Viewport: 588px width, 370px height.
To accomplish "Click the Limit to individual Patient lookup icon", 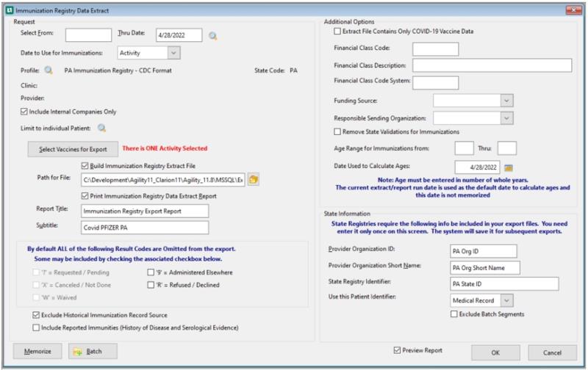I will (x=101, y=128).
